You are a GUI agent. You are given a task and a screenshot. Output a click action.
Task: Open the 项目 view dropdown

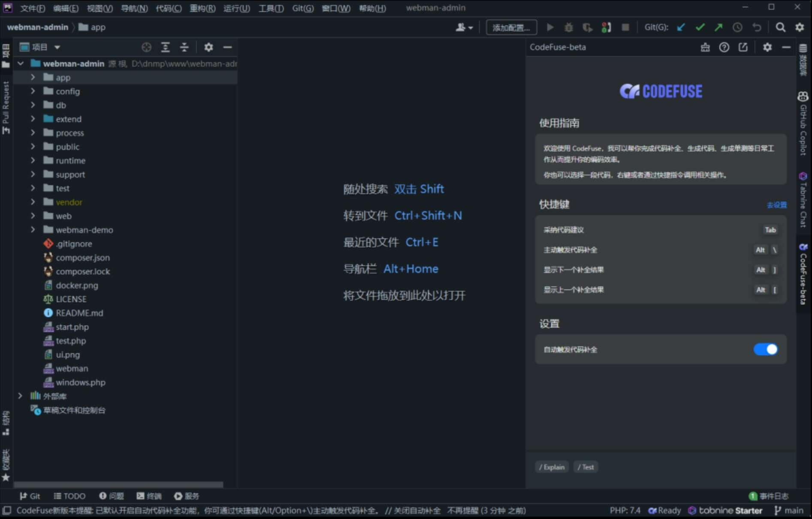(57, 47)
